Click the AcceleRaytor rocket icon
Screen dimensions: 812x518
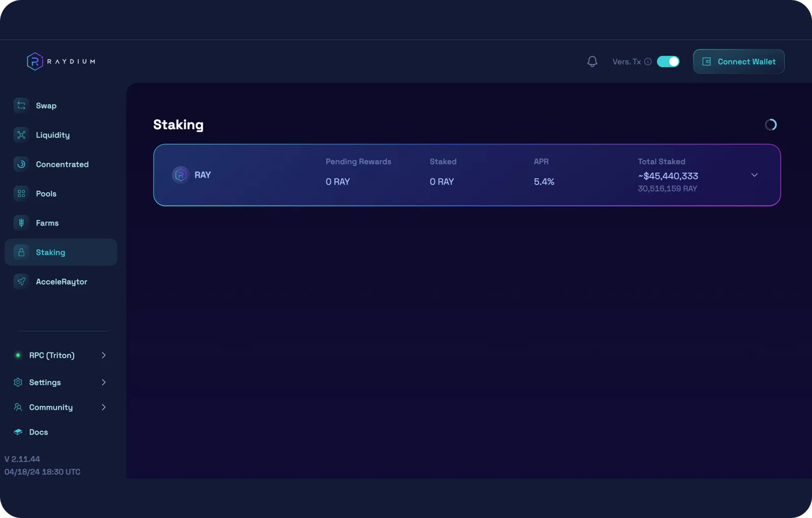click(x=21, y=281)
